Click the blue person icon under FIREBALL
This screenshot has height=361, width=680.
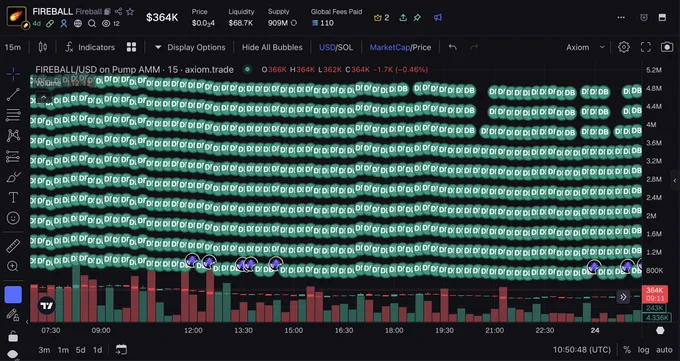click(64, 24)
